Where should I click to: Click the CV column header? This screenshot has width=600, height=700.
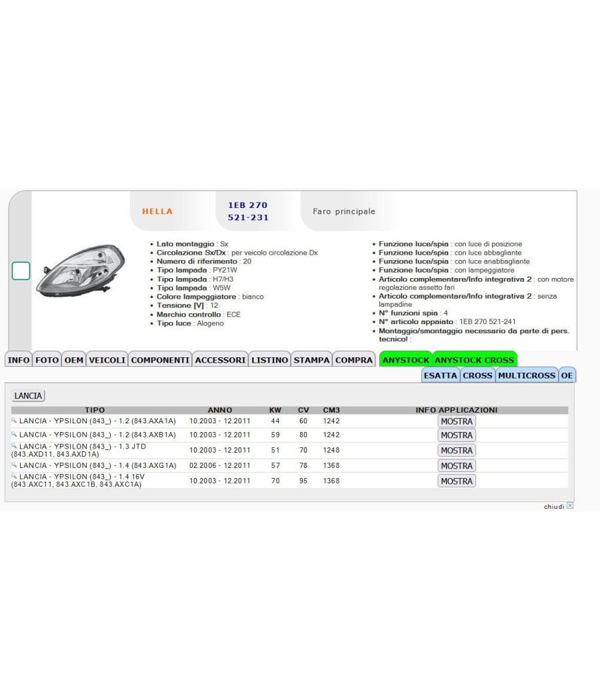303,410
